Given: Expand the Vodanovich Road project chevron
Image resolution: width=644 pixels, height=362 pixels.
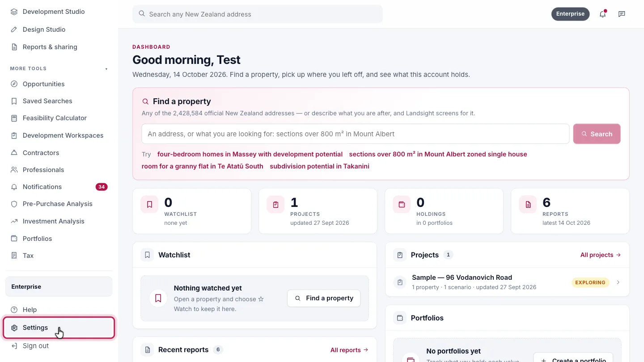Looking at the screenshot, I should tap(618, 282).
